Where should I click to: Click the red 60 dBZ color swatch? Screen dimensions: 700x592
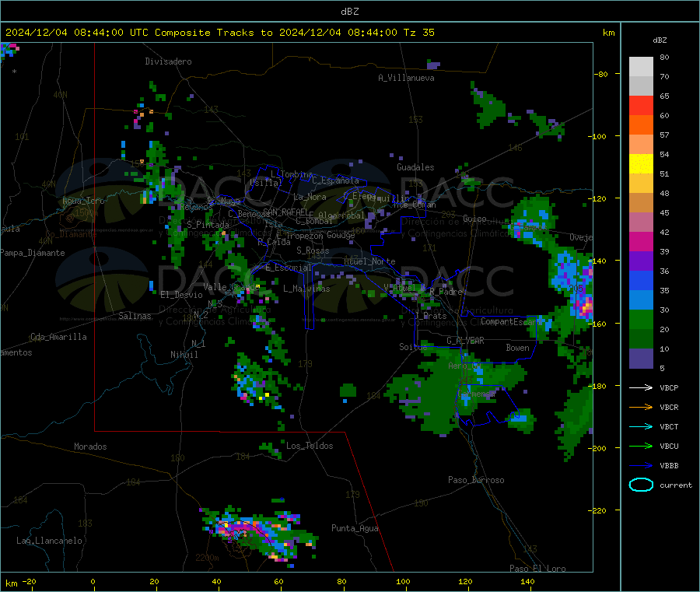pos(641,105)
